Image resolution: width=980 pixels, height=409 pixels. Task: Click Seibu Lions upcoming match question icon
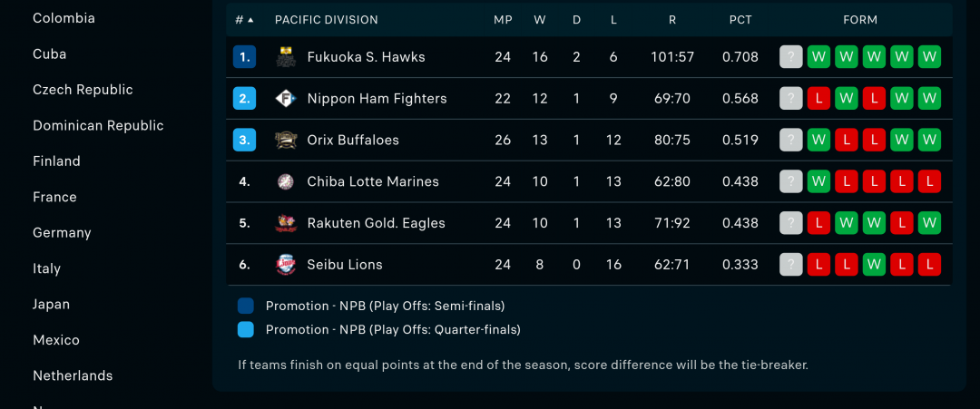click(x=791, y=265)
